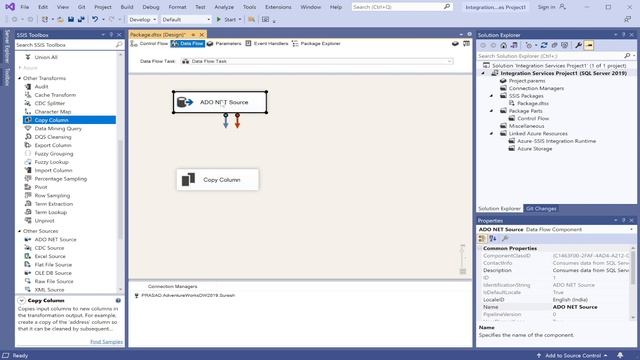Click Alphabetical sort icon in Properties

tap(493, 239)
